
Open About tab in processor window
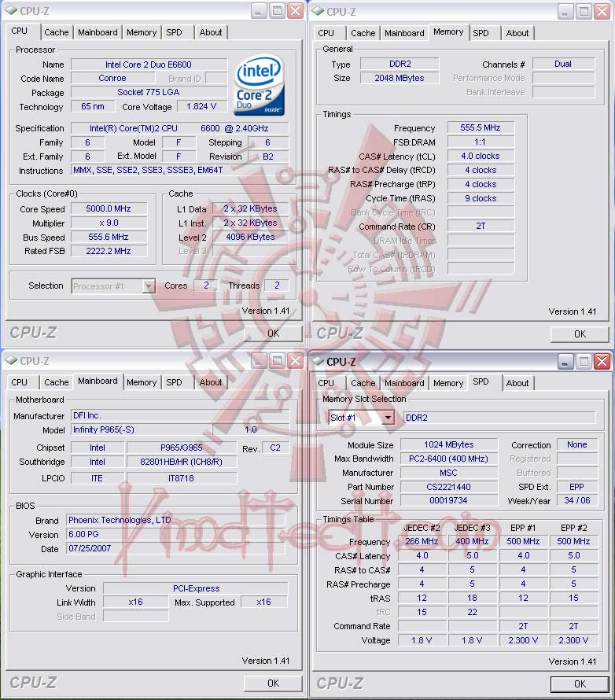(x=211, y=32)
